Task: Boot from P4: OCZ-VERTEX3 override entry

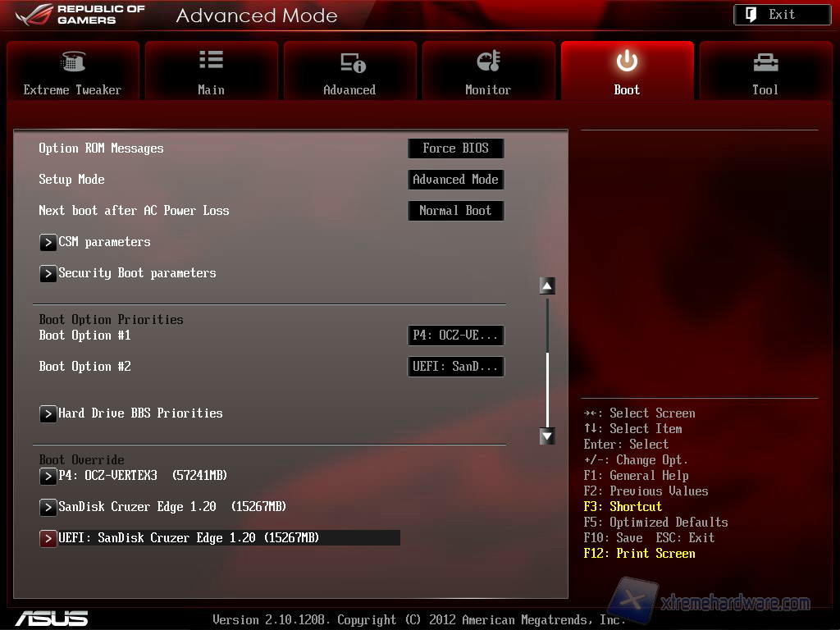Action: click(x=142, y=476)
